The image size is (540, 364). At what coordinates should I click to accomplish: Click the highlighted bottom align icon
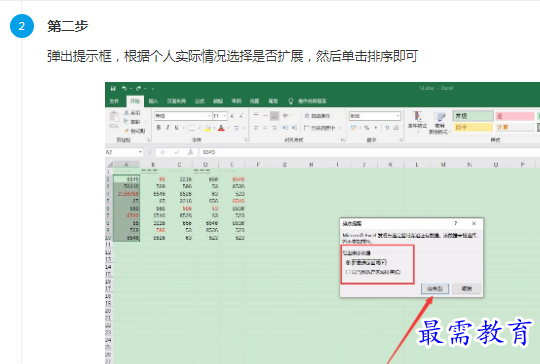tap(274, 116)
